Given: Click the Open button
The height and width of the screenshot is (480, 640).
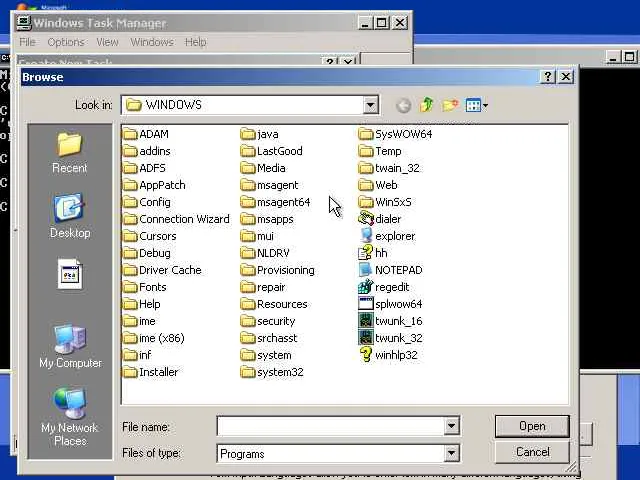Looking at the screenshot, I should 532,426.
